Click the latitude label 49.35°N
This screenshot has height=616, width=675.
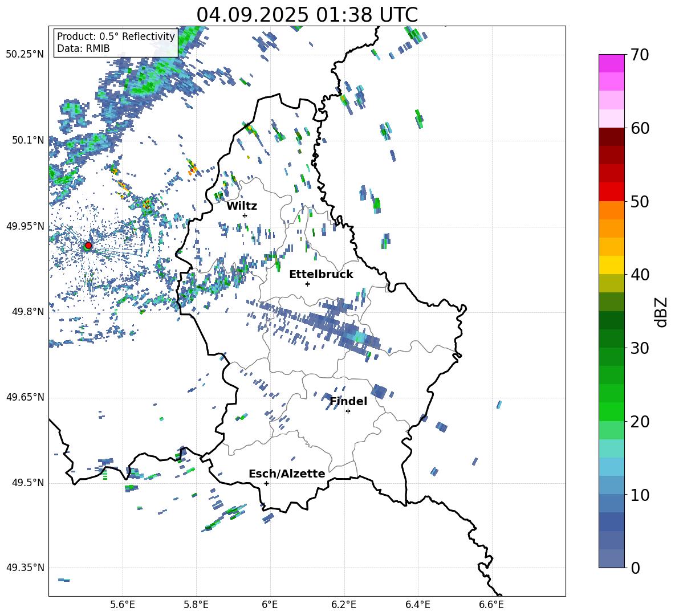[25, 568]
